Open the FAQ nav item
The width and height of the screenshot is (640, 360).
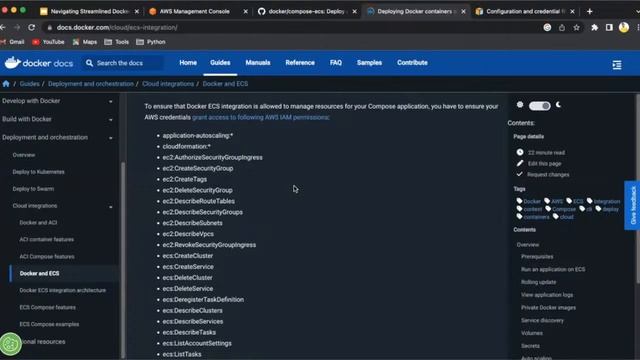point(336,62)
